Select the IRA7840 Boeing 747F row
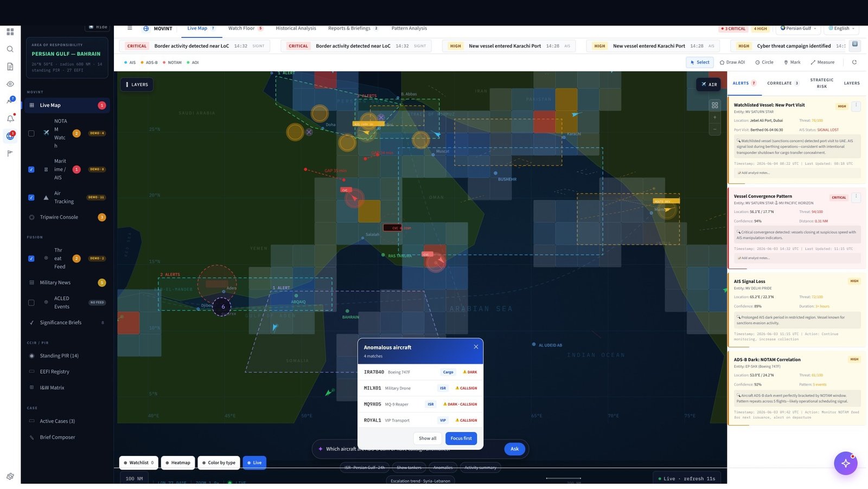This screenshot has width=868, height=489. pos(420,372)
